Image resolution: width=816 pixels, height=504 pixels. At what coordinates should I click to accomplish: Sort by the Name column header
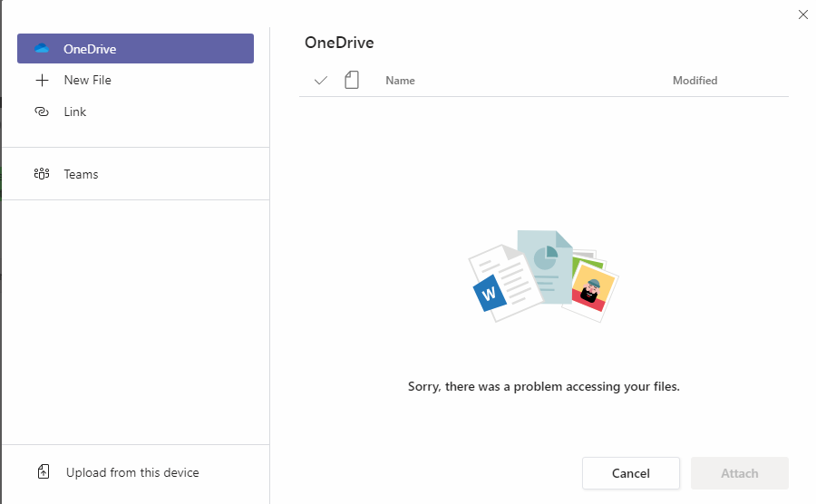tap(400, 81)
